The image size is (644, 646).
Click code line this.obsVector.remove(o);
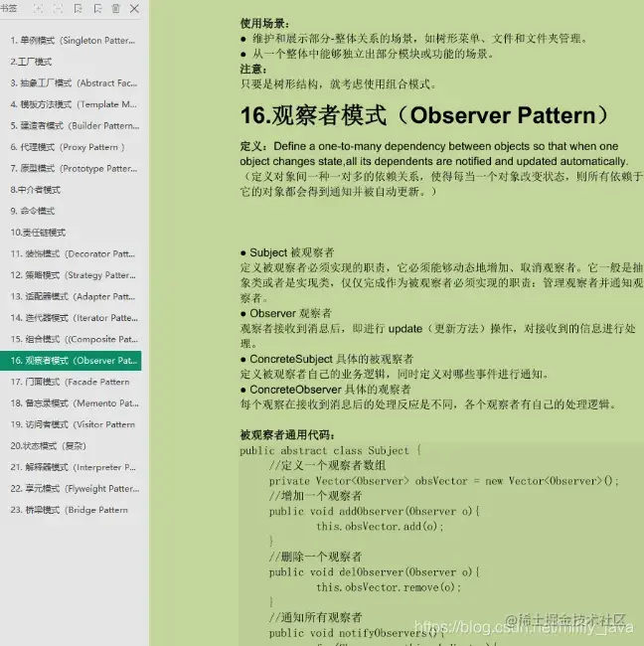point(389,587)
